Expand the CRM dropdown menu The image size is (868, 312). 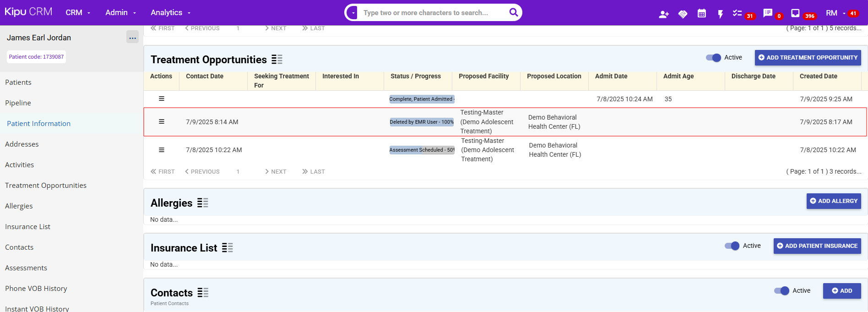point(78,13)
